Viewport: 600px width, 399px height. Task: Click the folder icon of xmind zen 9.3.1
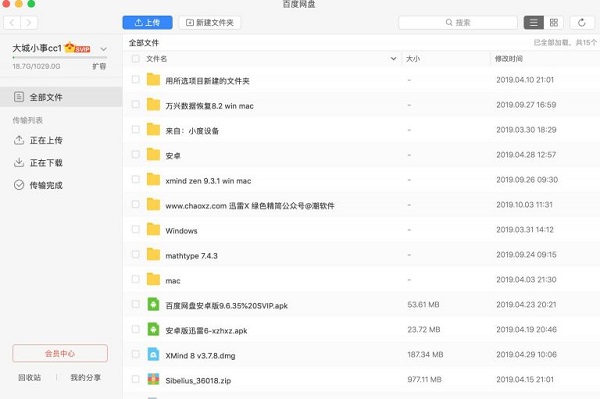coord(153,179)
